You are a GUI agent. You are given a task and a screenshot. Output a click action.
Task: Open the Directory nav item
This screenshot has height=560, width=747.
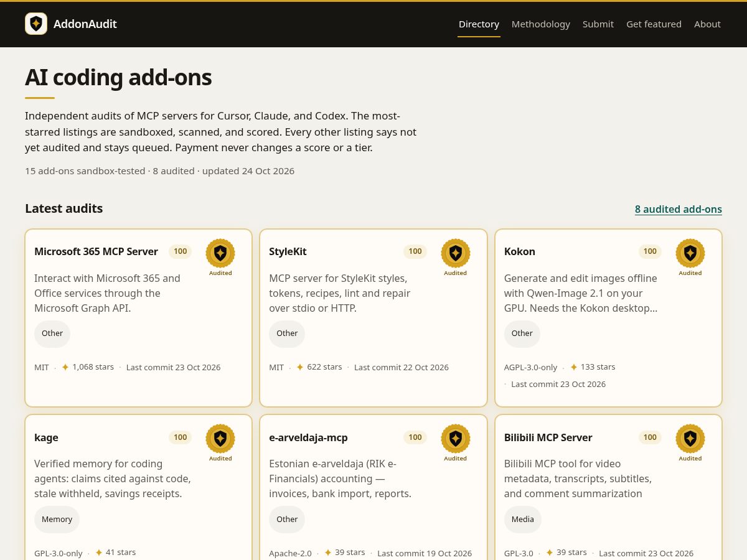pyautogui.click(x=479, y=24)
